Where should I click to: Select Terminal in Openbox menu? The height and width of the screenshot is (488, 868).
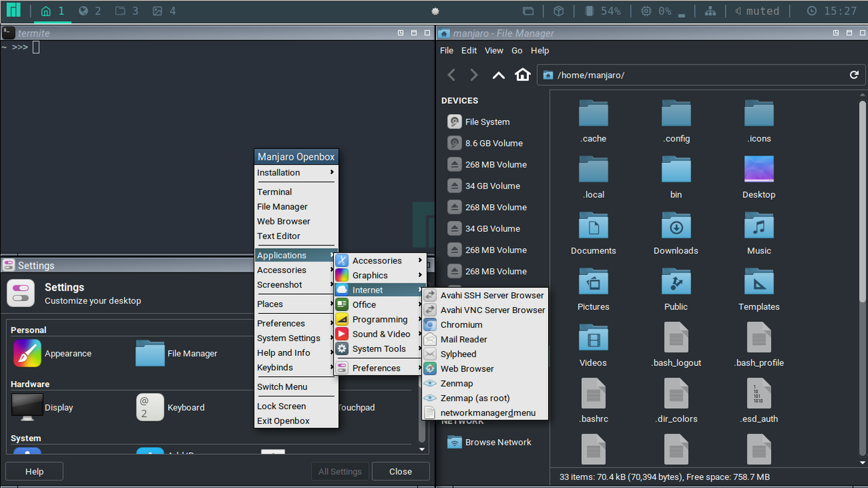tap(296, 192)
